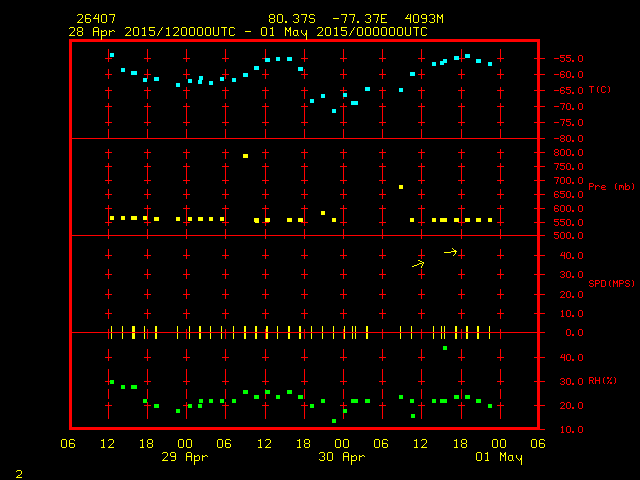Click the station ID 26407

pos(95,19)
